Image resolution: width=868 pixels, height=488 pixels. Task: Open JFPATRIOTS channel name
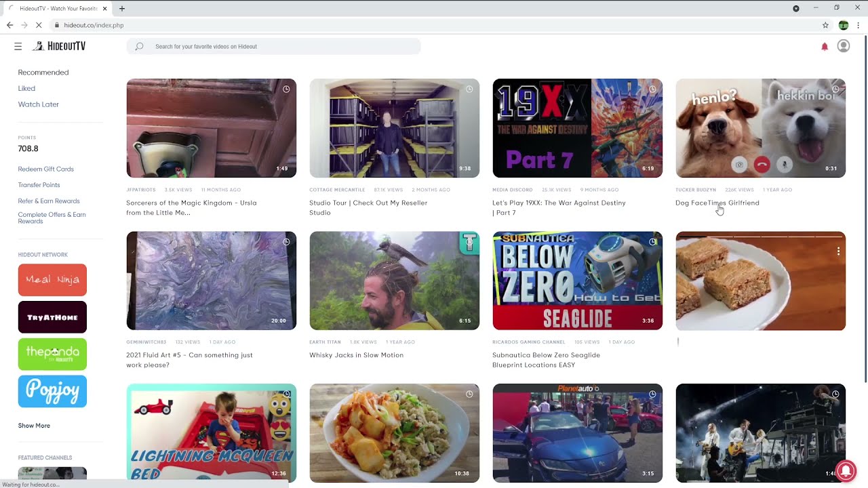pyautogui.click(x=140, y=190)
